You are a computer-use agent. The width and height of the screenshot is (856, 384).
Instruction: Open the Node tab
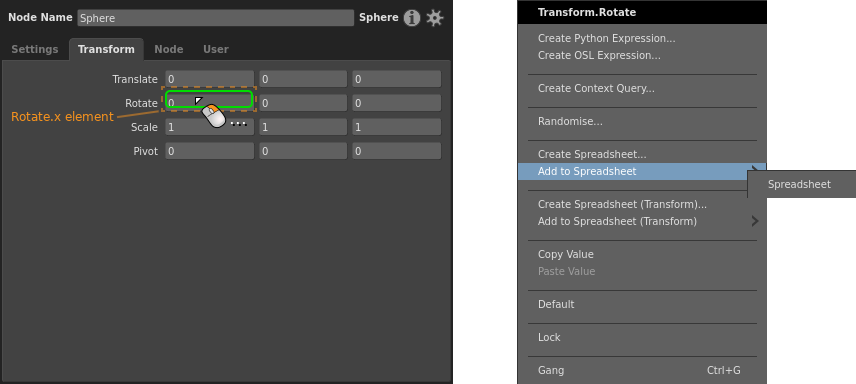pyautogui.click(x=169, y=49)
